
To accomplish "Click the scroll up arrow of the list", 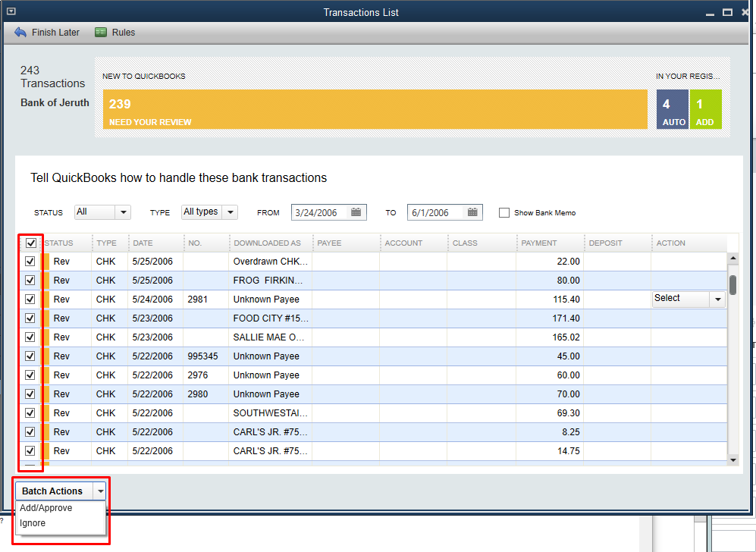I will (732, 259).
